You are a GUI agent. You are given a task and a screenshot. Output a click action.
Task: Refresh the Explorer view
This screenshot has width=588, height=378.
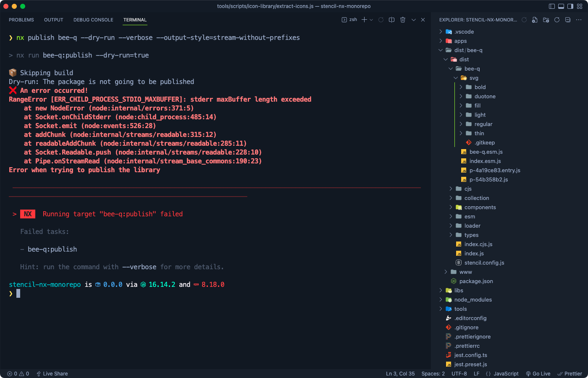[x=556, y=19]
